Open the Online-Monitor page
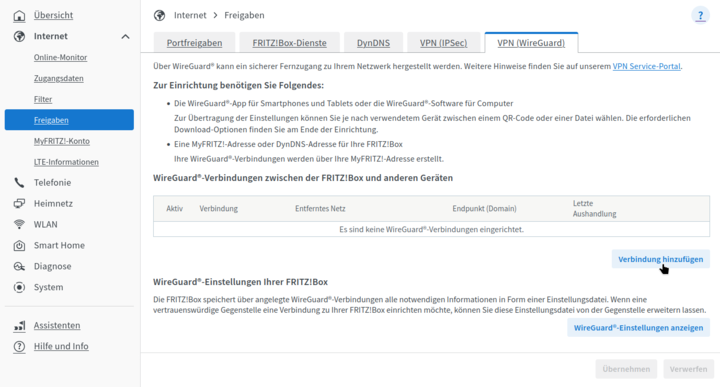The height and width of the screenshot is (387, 720). tap(60, 57)
